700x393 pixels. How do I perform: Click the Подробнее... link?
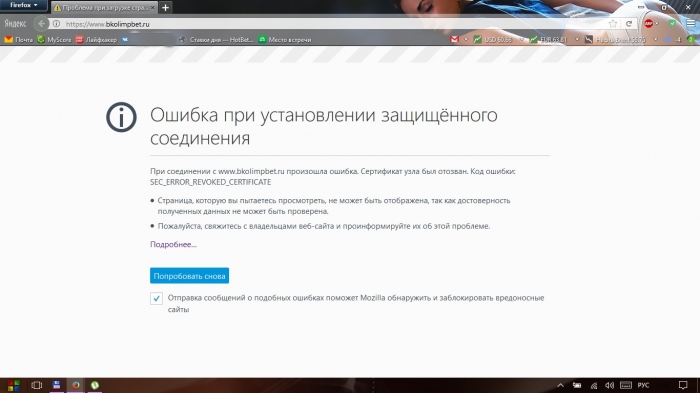pos(173,244)
